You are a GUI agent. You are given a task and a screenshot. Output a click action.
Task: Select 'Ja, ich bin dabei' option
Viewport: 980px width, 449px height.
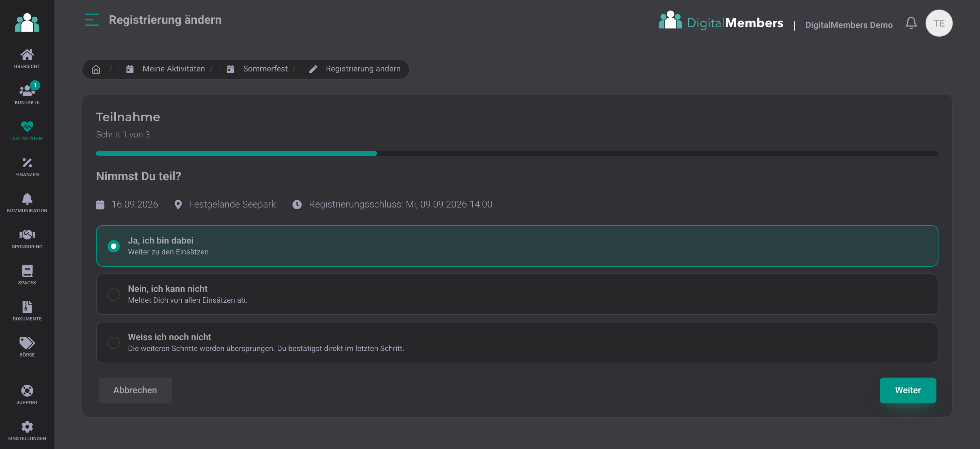pyautogui.click(x=517, y=246)
